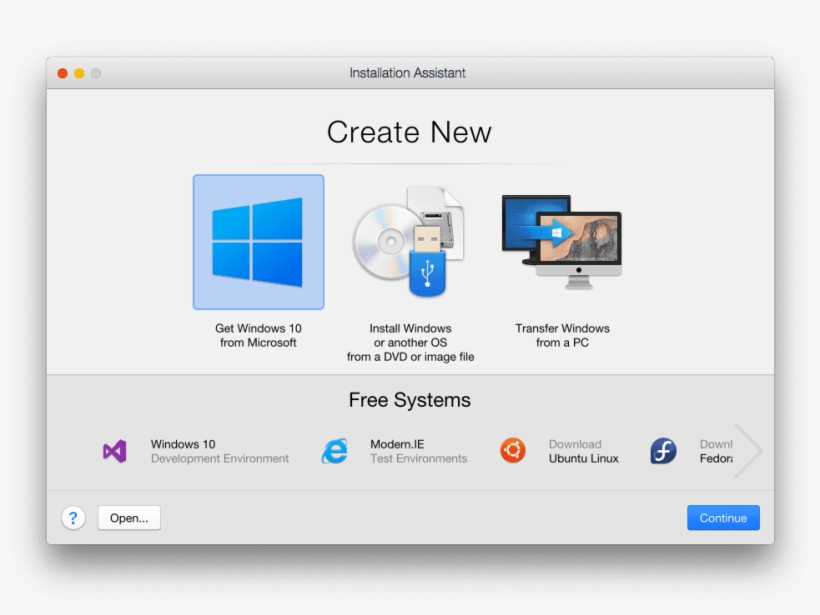The image size is (820, 615).
Task: Click 'Install Windows or another OS' label
Action: coord(410,343)
